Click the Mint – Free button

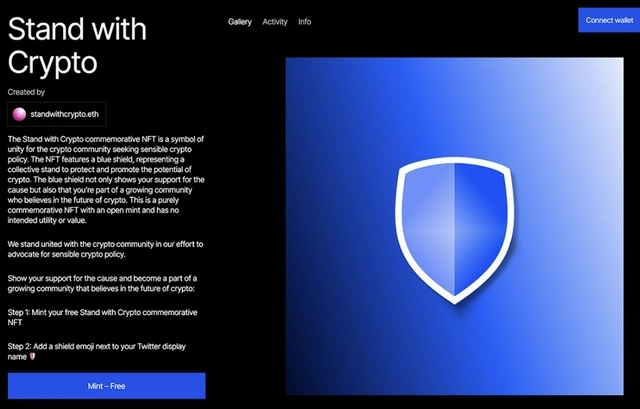(106, 385)
